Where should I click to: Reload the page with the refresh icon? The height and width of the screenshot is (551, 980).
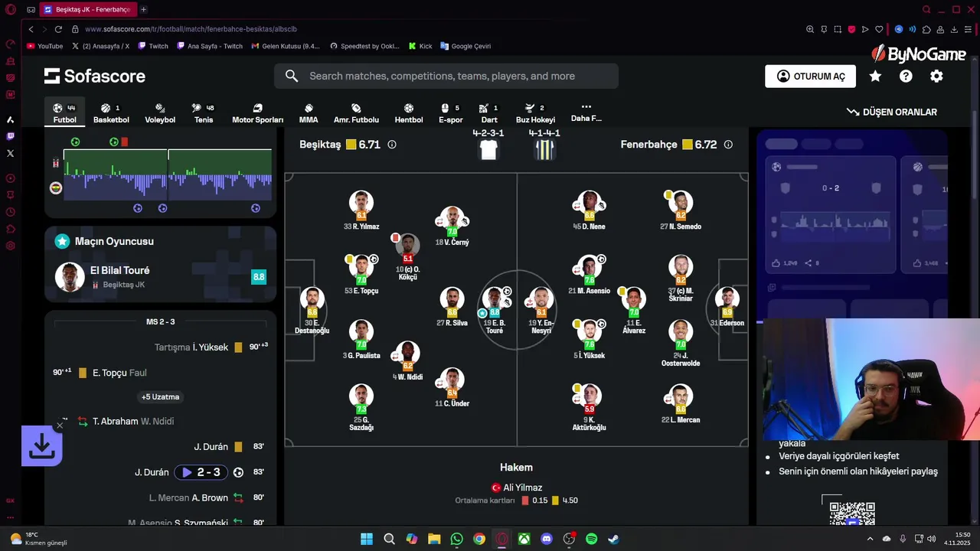[58, 29]
